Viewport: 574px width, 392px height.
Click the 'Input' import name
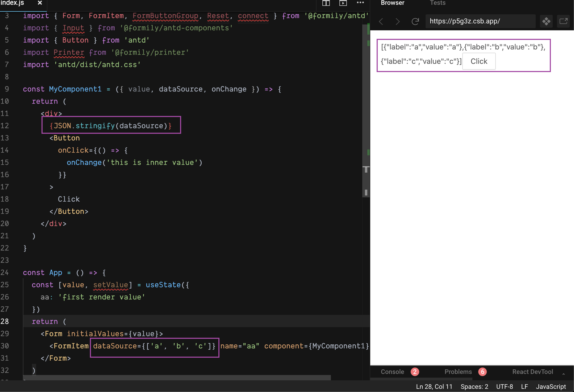point(73,28)
